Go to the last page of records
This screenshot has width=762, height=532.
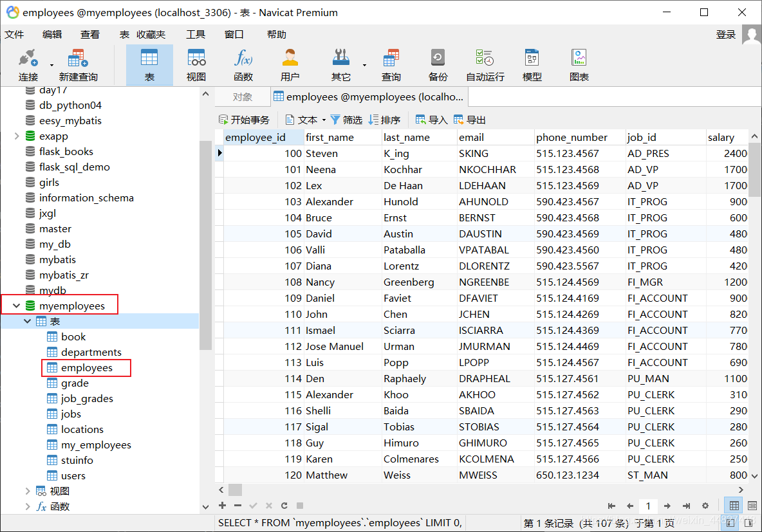(686, 506)
